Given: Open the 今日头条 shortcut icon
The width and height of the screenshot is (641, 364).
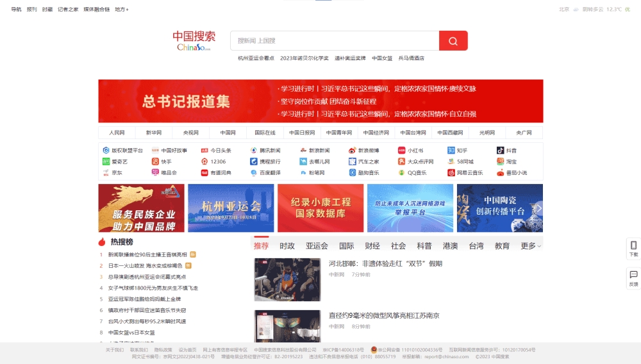Looking at the screenshot, I should 204,151.
